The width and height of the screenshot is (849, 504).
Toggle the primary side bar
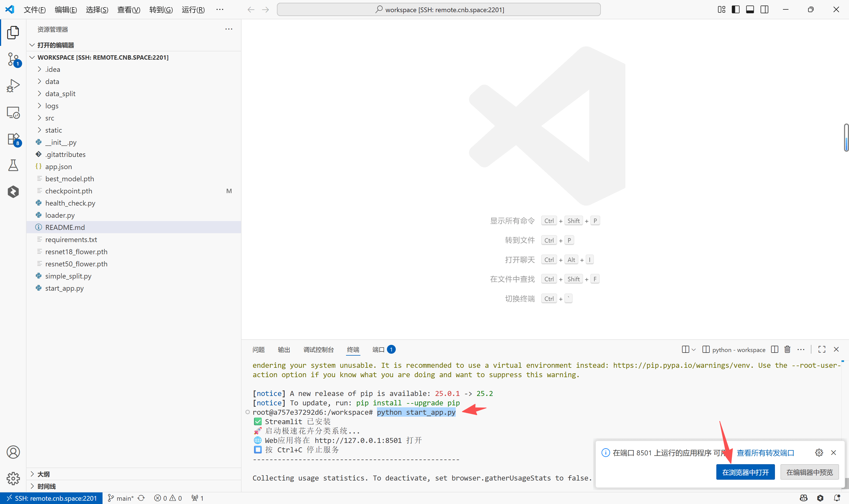tap(735, 9)
